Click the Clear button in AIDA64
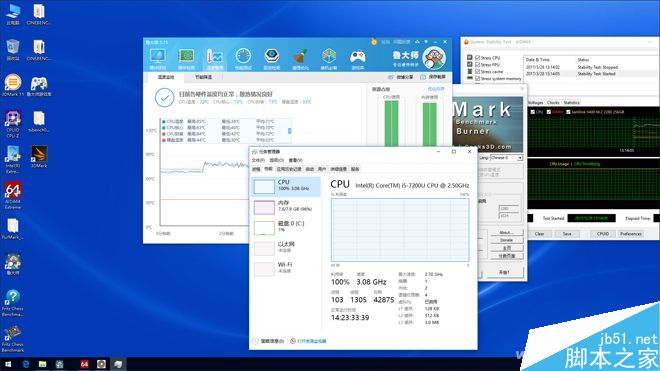This screenshot has height=371, width=660. click(539, 234)
